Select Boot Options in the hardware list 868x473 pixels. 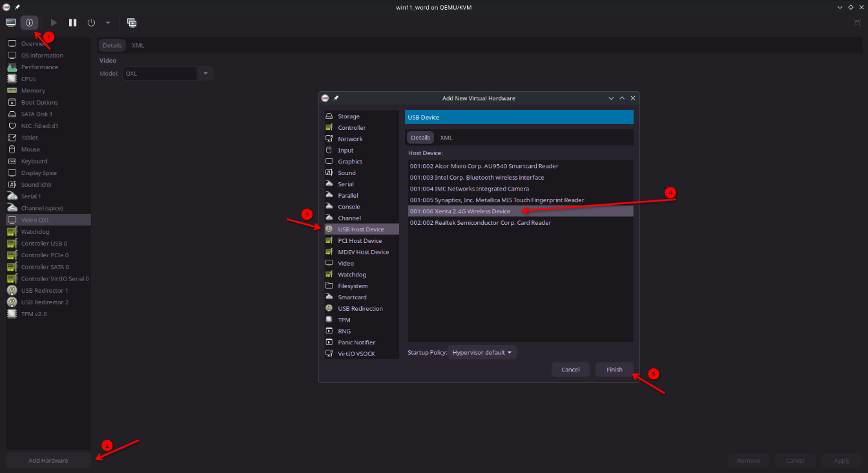coord(39,103)
